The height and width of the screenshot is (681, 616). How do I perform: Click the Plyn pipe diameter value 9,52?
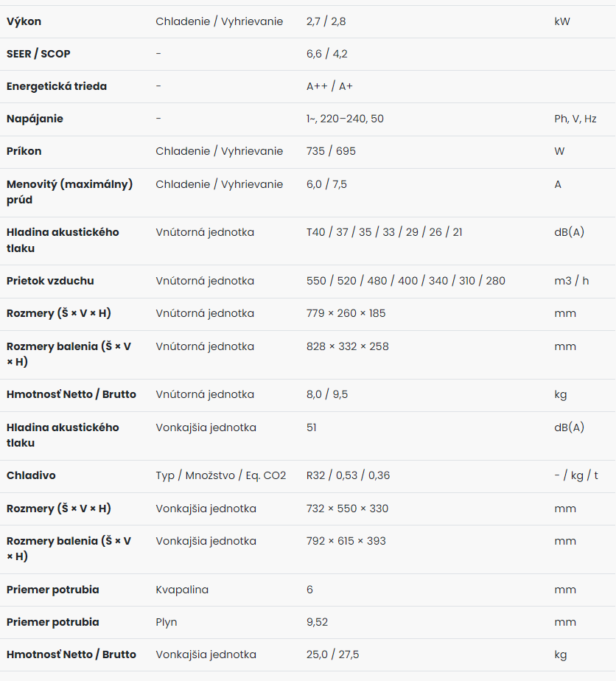pos(317,622)
